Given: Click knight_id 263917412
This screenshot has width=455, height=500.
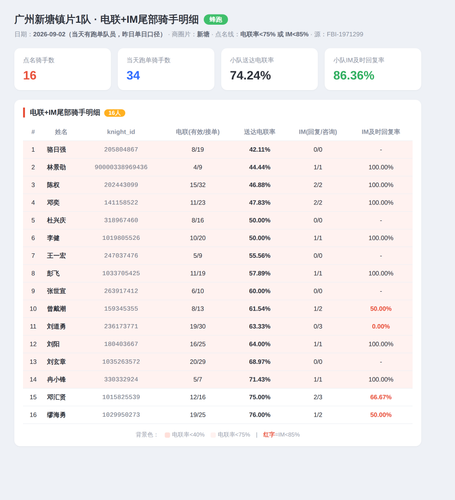Looking at the screenshot, I should click(x=121, y=291).
